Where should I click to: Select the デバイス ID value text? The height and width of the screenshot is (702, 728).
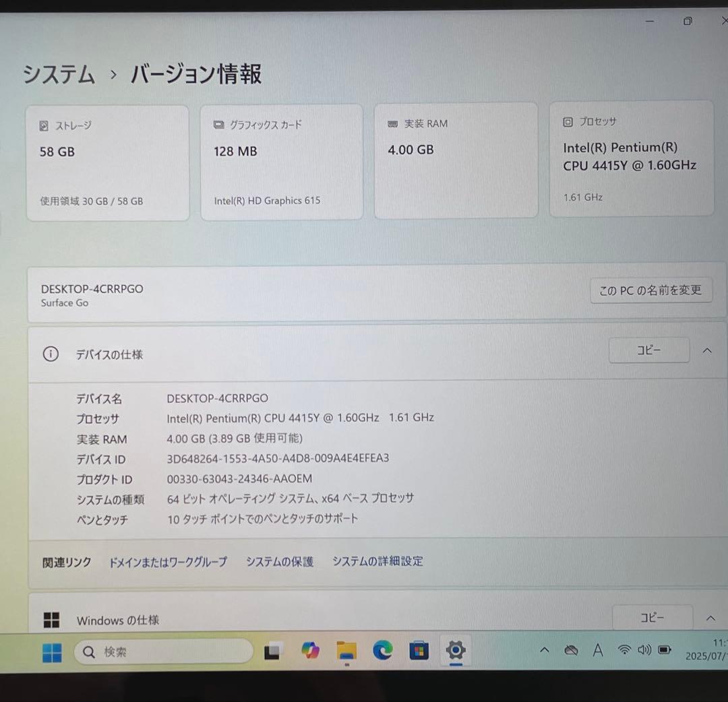[278, 458]
